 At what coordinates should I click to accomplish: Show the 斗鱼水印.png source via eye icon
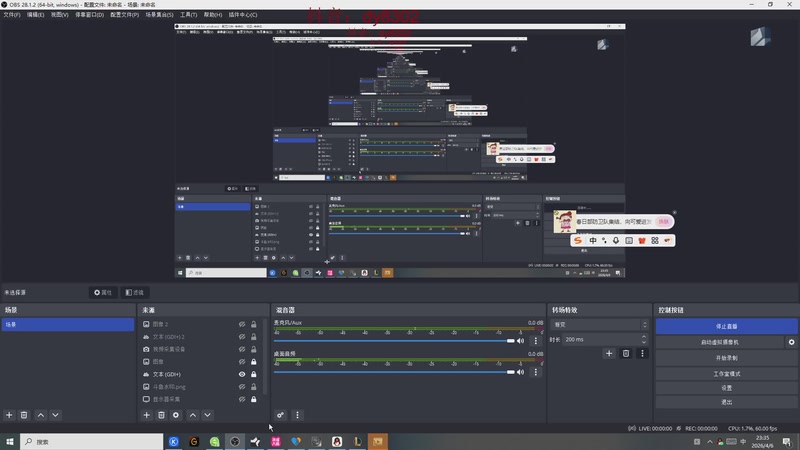click(242, 387)
